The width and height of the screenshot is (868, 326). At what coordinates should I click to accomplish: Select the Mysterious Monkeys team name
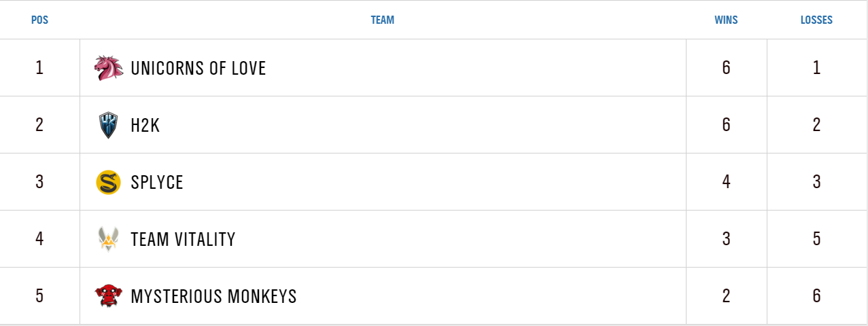213,296
